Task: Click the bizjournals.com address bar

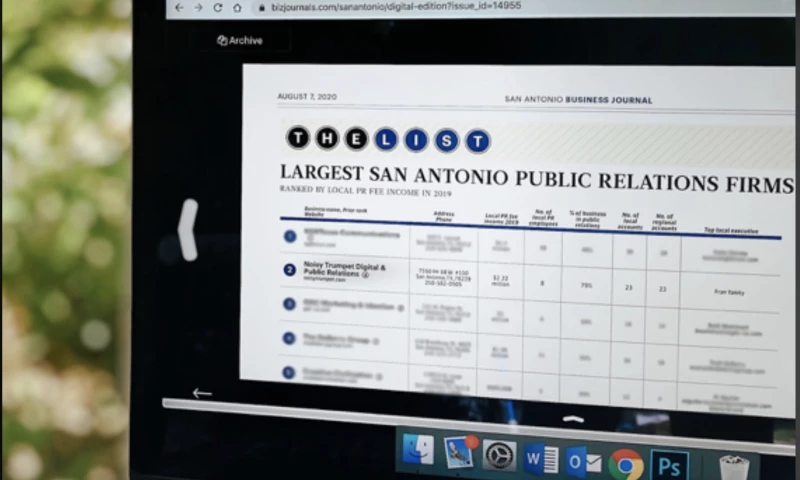Action: pos(400,7)
